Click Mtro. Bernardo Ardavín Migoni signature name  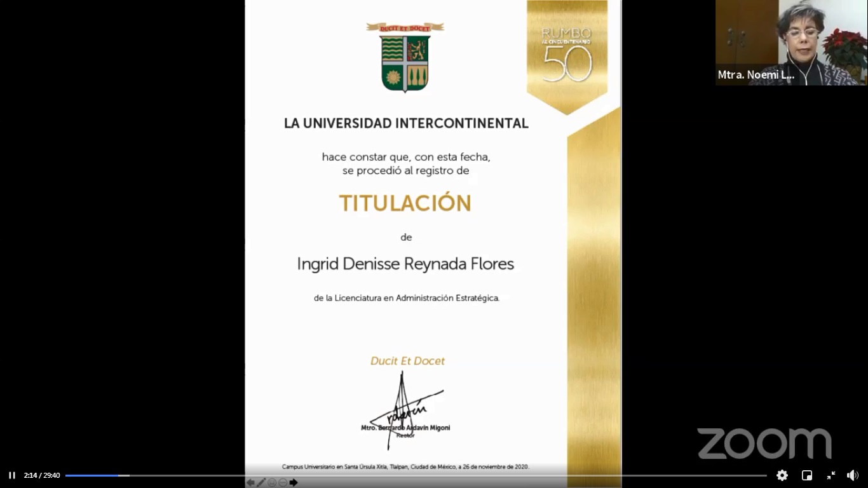click(405, 428)
